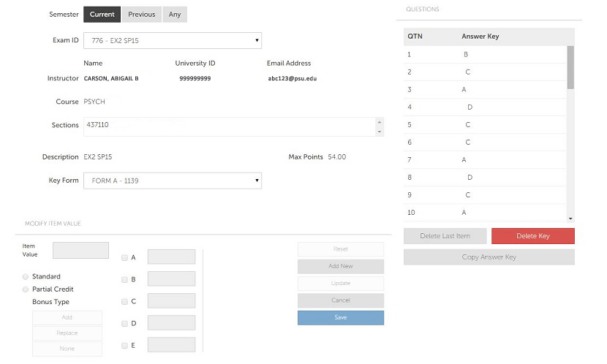Check the answer C checkbox
The image size is (607, 364).
pos(124,302)
